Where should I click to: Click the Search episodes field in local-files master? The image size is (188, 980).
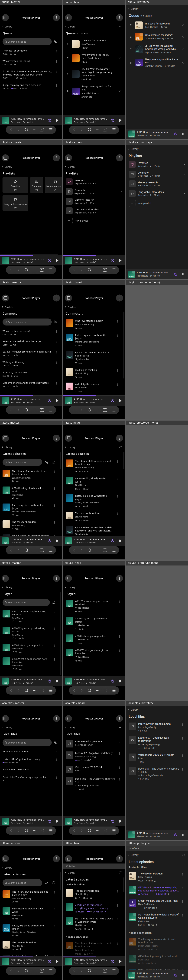27,743
